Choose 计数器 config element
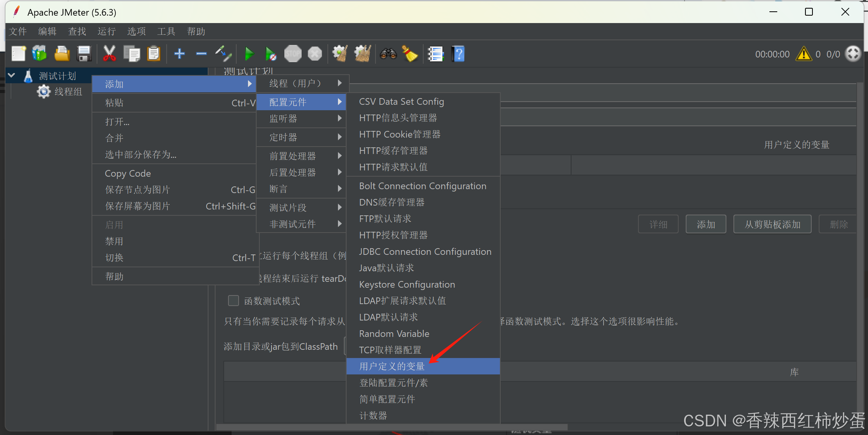 click(423, 415)
